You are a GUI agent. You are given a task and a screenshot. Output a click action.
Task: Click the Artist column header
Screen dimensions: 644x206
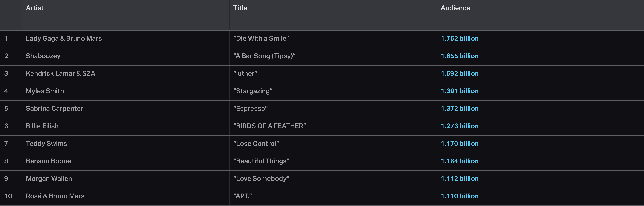pyautogui.click(x=35, y=8)
